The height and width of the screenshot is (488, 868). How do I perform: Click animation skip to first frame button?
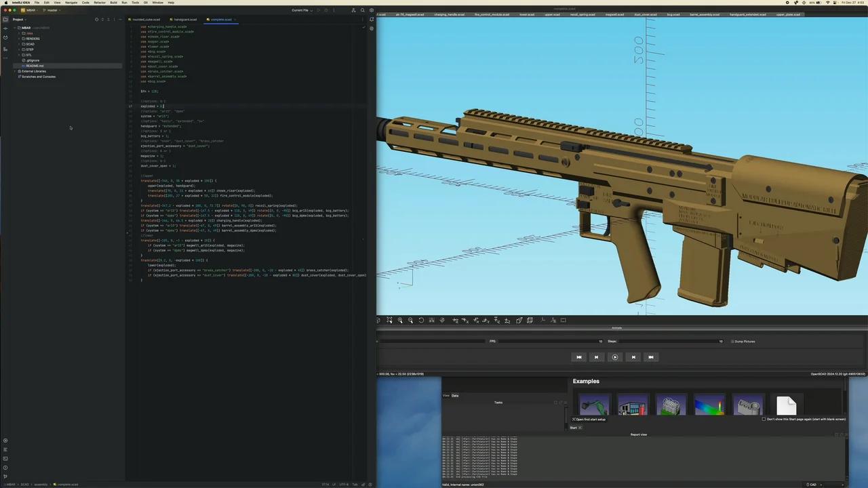click(x=578, y=357)
